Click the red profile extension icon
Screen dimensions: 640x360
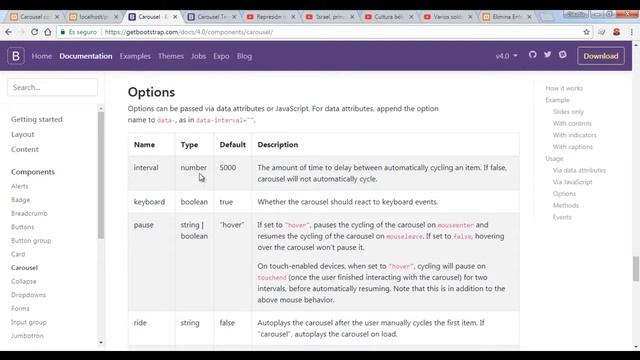click(x=616, y=32)
